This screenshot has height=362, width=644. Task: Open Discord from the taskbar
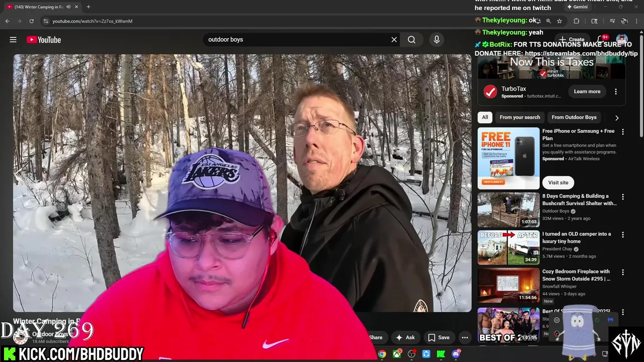pos(456,354)
